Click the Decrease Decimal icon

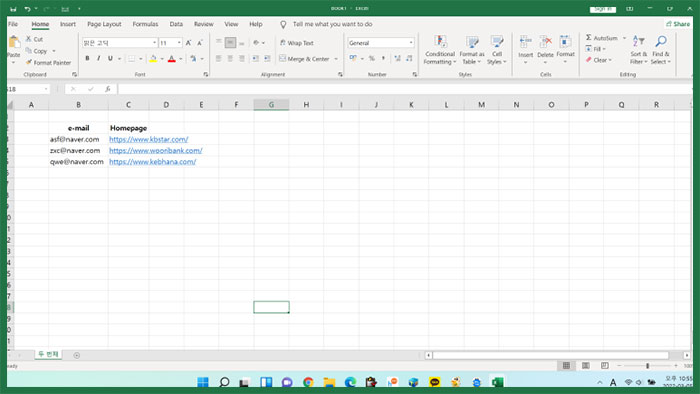[x=409, y=58]
